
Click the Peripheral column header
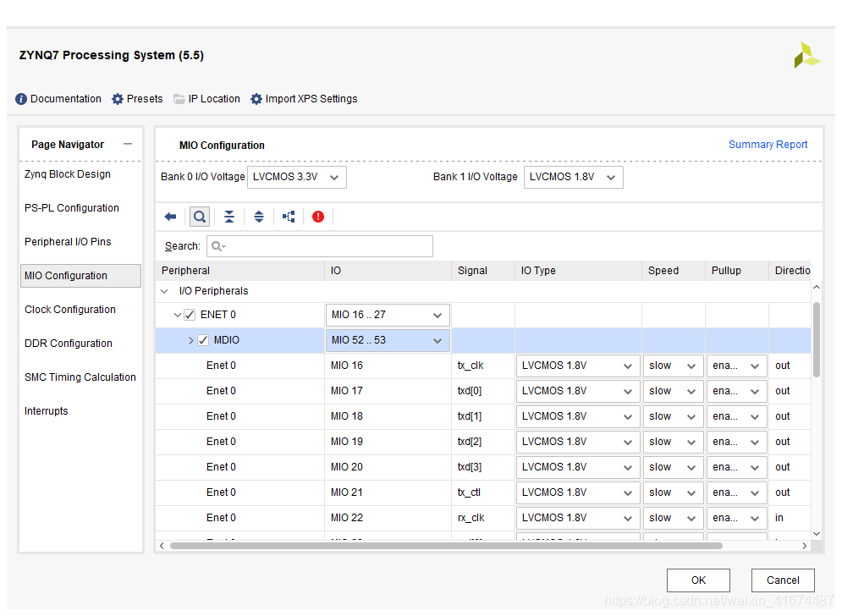coord(240,272)
